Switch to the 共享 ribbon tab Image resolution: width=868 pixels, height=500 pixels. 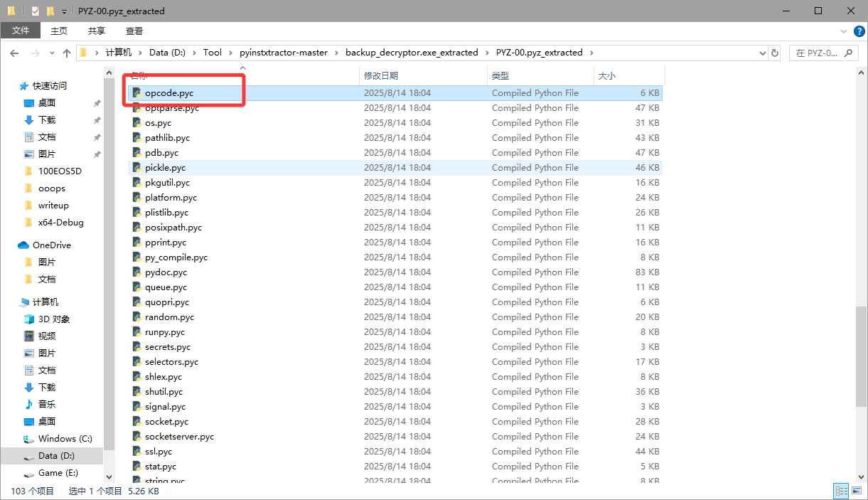tap(97, 31)
